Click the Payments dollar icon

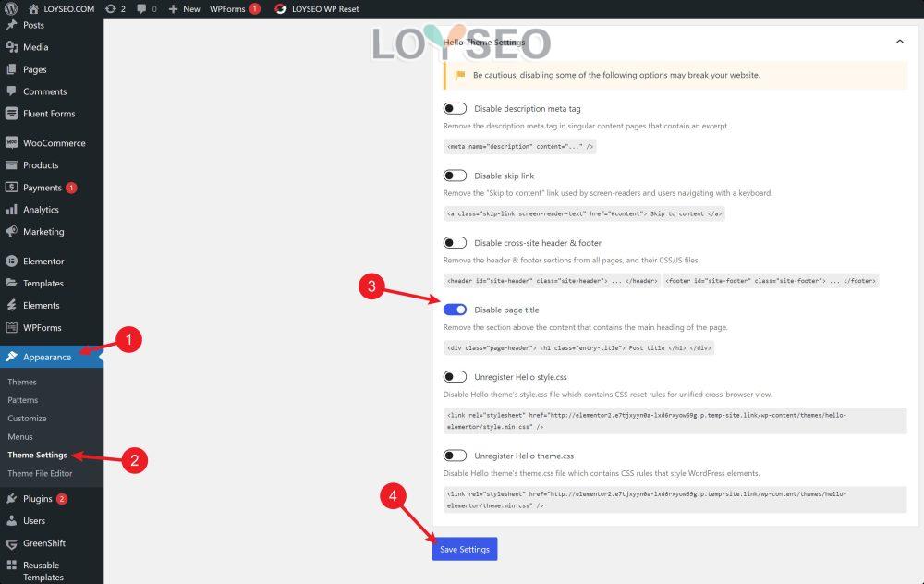click(x=11, y=188)
